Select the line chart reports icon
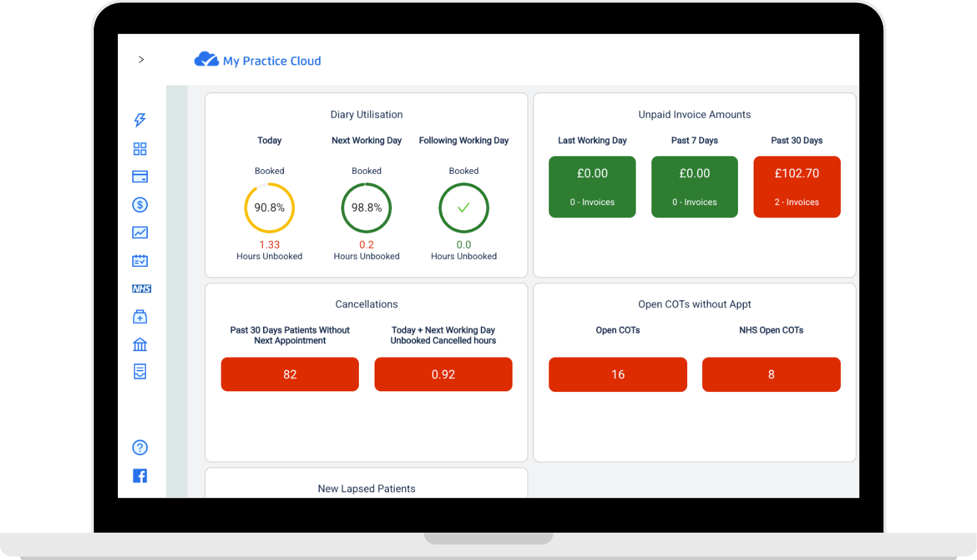Viewport: 977px width, 560px height. (x=140, y=232)
